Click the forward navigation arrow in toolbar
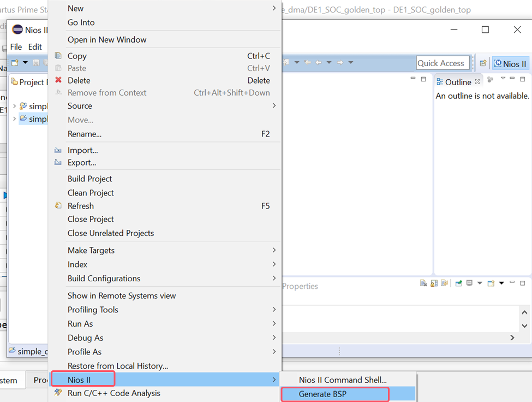The height and width of the screenshot is (402, 532). tap(340, 62)
